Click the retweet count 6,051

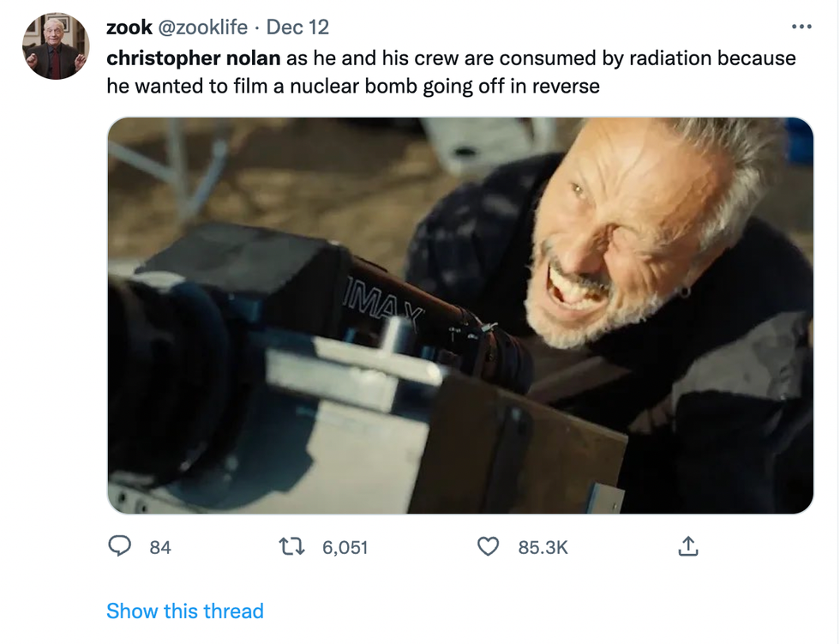pyautogui.click(x=345, y=547)
